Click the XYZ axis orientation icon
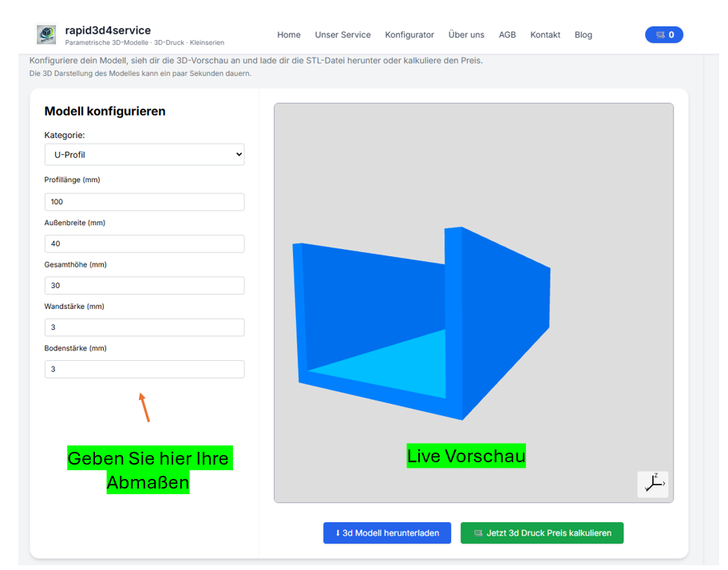Screen dimensions: 728x570 [652, 484]
